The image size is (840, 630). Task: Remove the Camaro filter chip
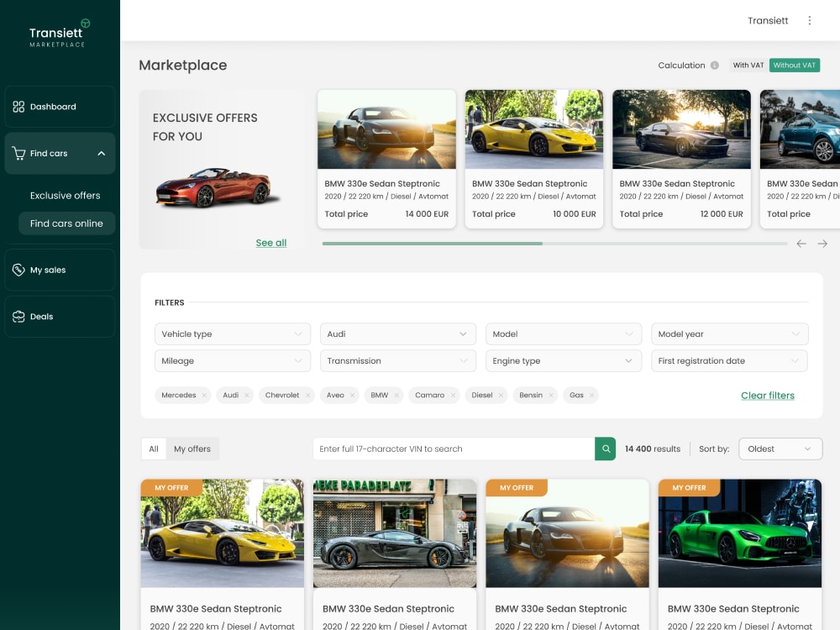click(x=453, y=396)
